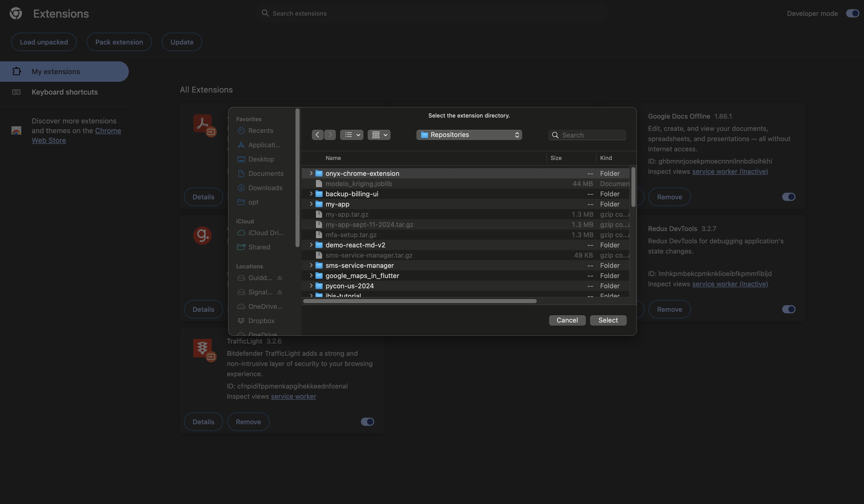Open the Repositories location dropdown

(x=469, y=135)
